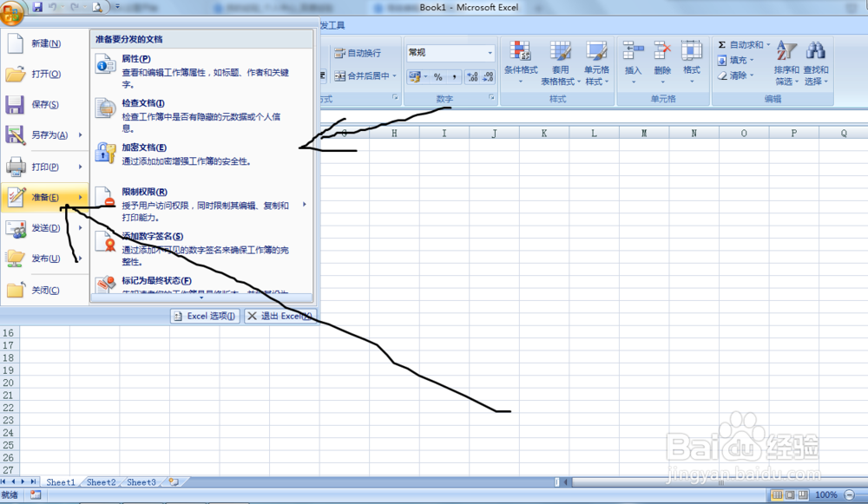Select column K header
868x504 pixels.
(x=544, y=133)
